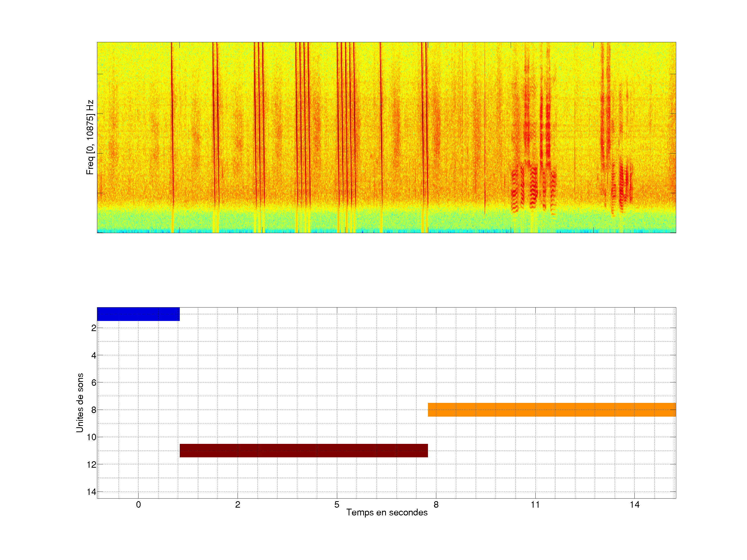
Task: Click the blue sound unit bar
Action: tap(138, 314)
